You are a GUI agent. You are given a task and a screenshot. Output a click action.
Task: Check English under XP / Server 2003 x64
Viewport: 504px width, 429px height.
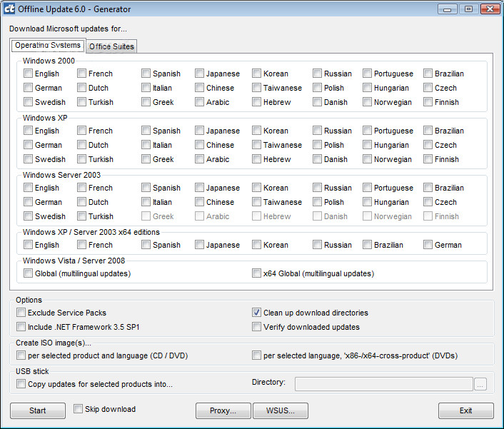[x=29, y=245]
